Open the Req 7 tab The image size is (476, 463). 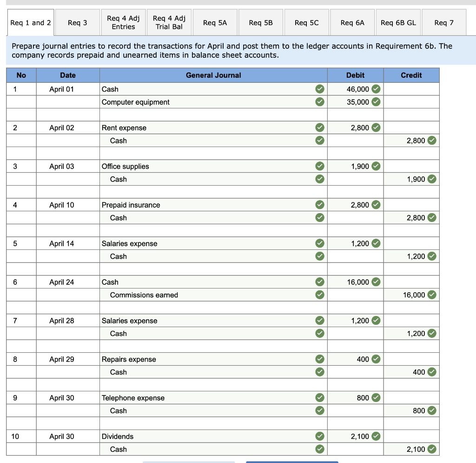[444, 22]
